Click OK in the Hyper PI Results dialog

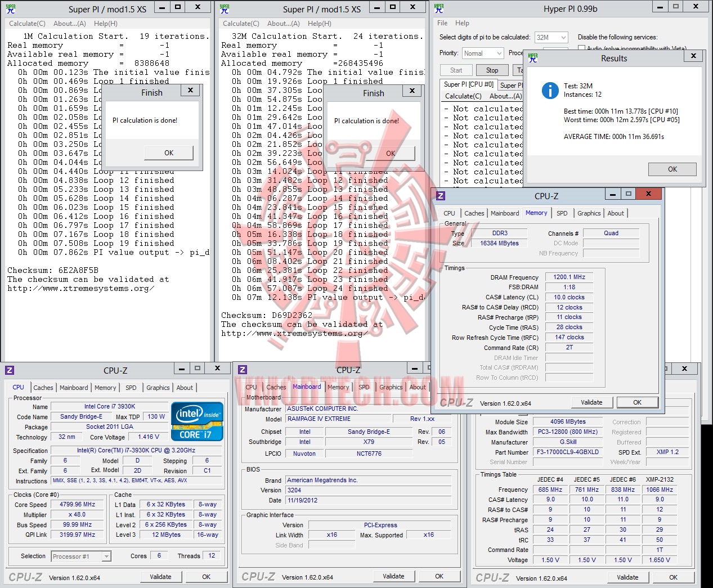(672, 169)
